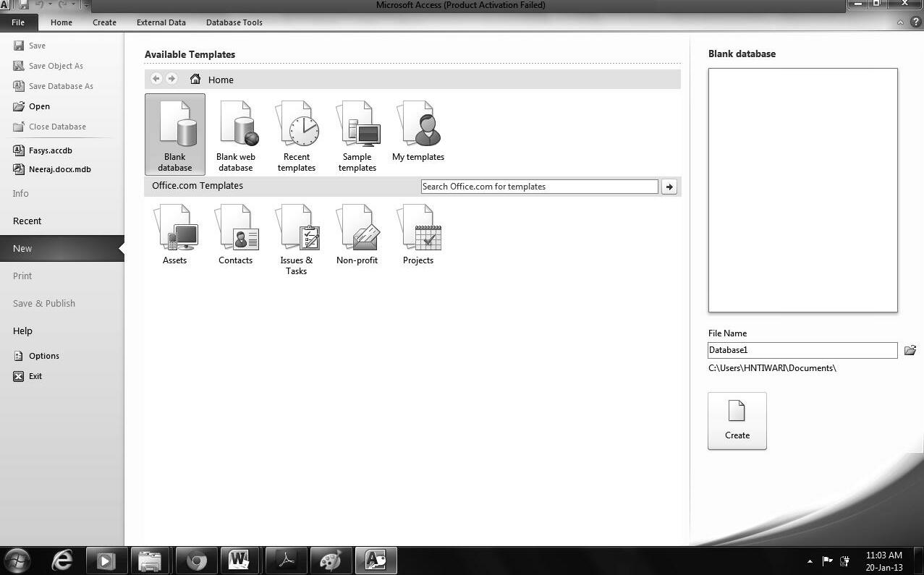Click Open in the File menu
Viewport: 924px width, 575px height.
pyautogui.click(x=32, y=106)
